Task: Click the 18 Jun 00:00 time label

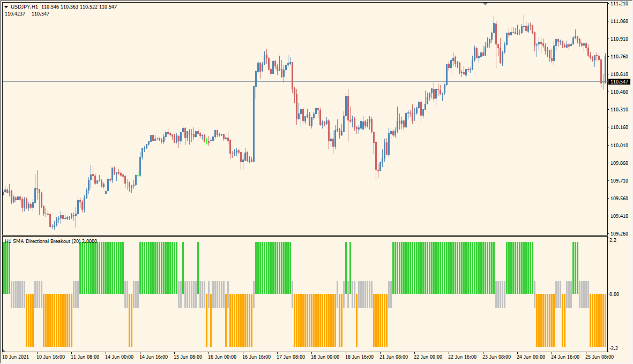Action: coord(325,357)
